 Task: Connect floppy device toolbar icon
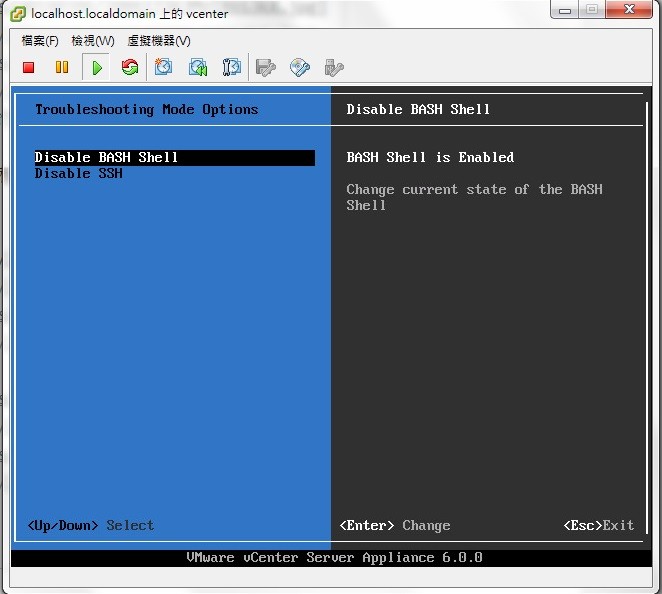pos(266,68)
